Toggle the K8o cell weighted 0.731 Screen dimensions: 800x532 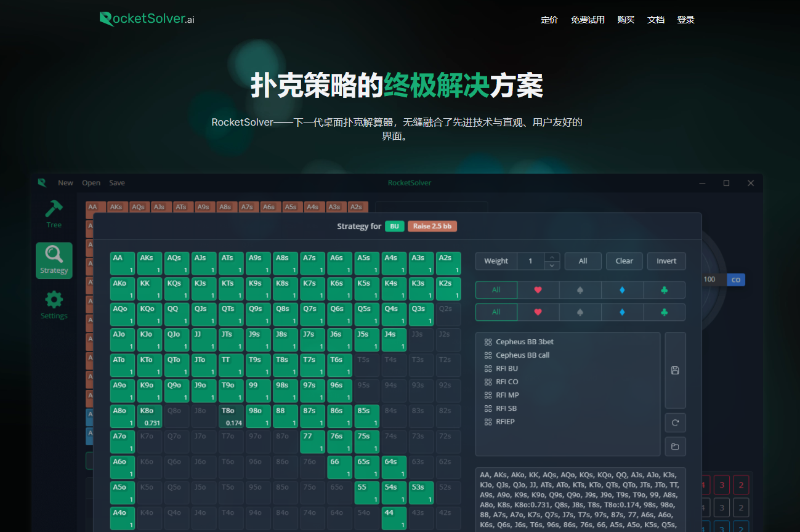tap(149, 416)
